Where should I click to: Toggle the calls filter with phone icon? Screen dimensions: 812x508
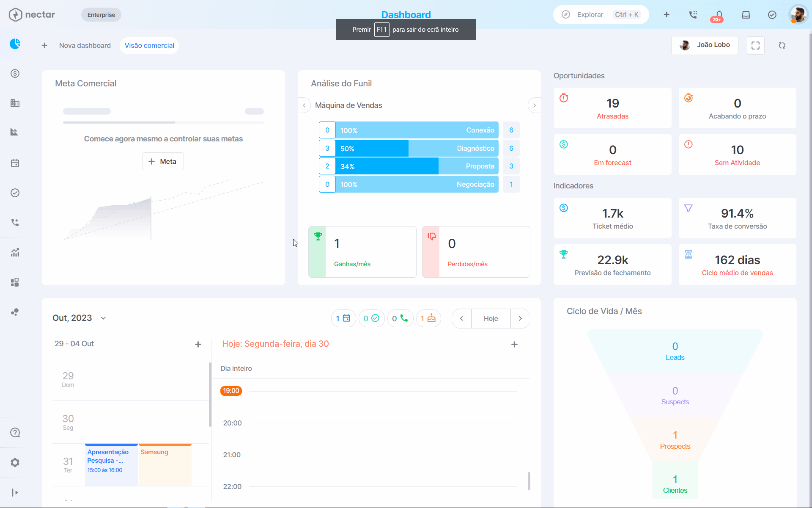(x=400, y=318)
